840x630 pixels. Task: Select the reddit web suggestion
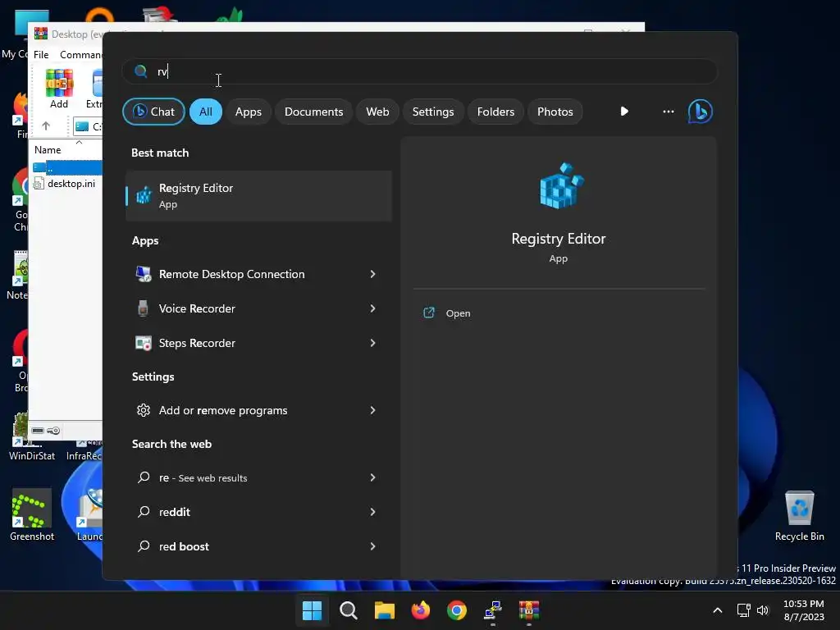click(x=258, y=512)
